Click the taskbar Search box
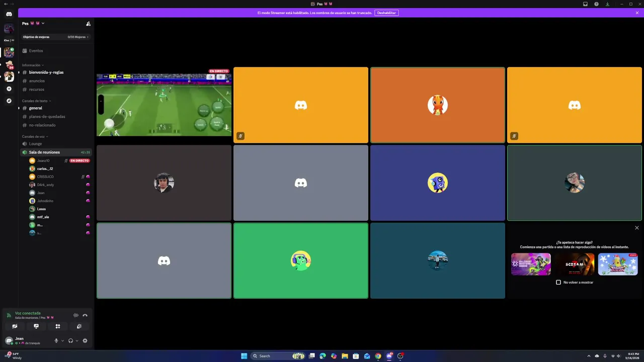 [279, 356]
